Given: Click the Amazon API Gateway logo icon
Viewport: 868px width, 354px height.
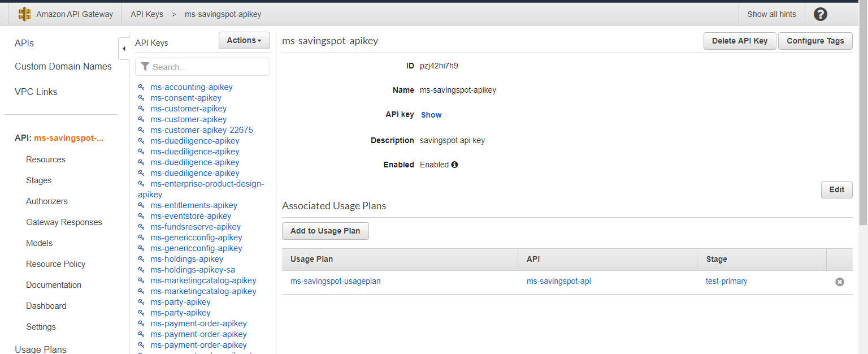Looking at the screenshot, I should 24,14.
